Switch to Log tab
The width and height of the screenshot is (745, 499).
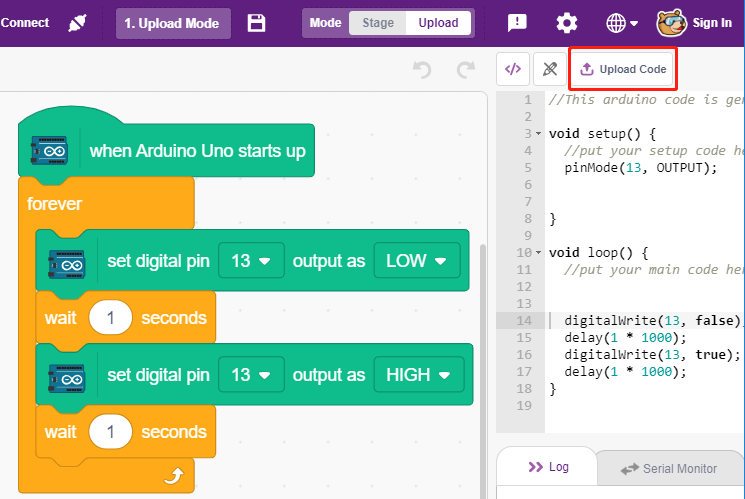(x=547, y=467)
